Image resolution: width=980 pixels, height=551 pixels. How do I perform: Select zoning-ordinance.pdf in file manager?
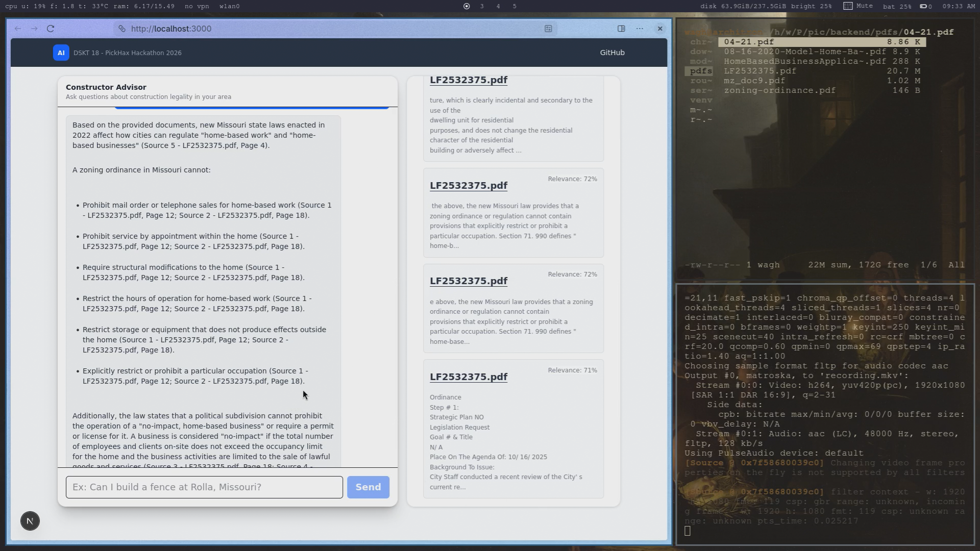tap(779, 90)
